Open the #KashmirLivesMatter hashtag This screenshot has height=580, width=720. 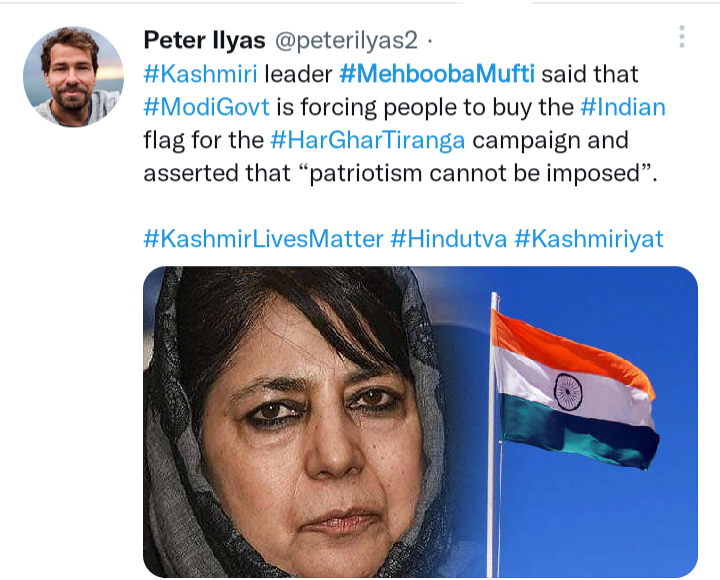pos(264,239)
